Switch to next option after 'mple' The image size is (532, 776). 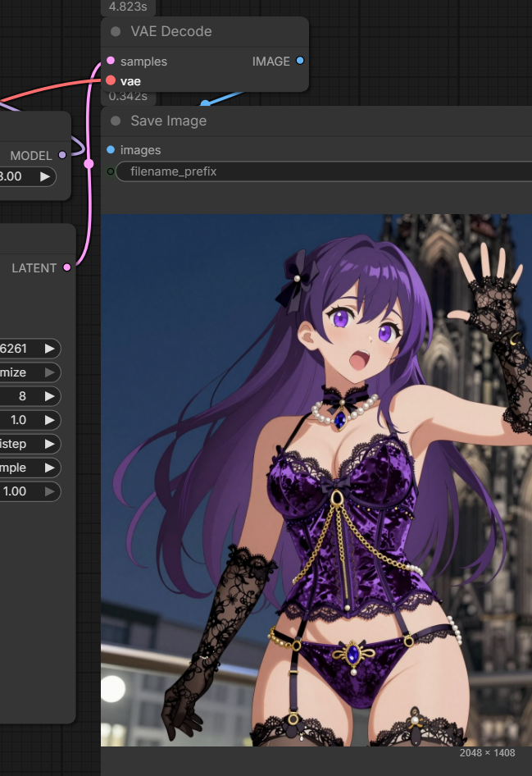pos(51,468)
